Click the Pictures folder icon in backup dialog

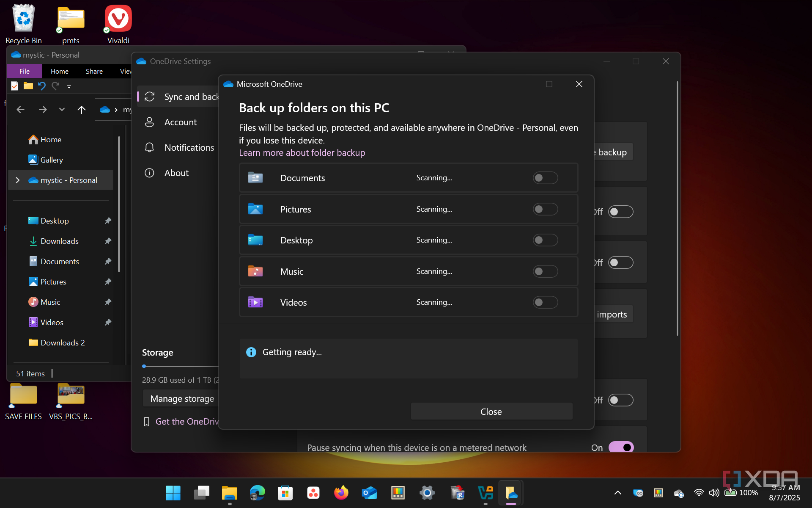point(255,209)
